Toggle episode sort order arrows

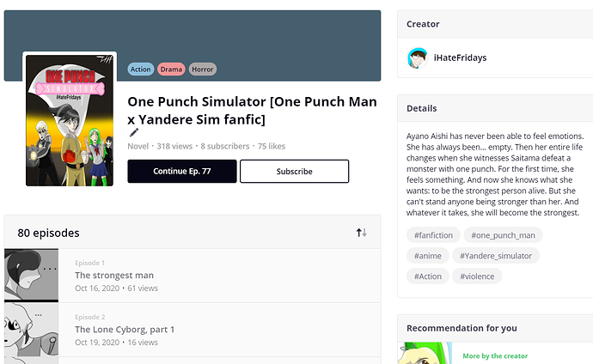[x=361, y=233]
